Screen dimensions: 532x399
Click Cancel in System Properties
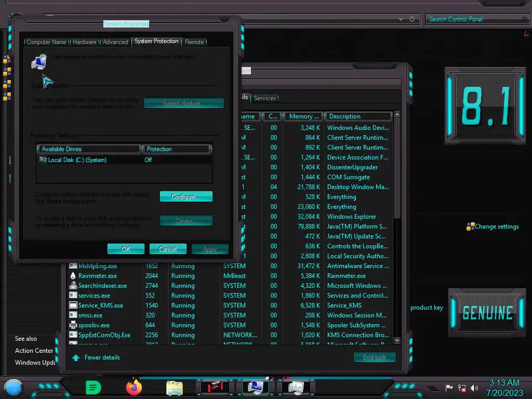(x=168, y=249)
